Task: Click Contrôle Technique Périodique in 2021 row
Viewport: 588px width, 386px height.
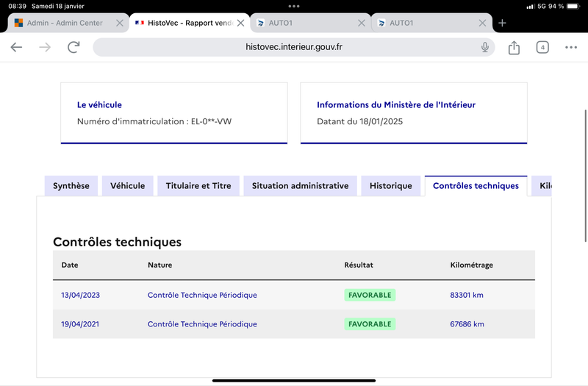Action: 202,324
